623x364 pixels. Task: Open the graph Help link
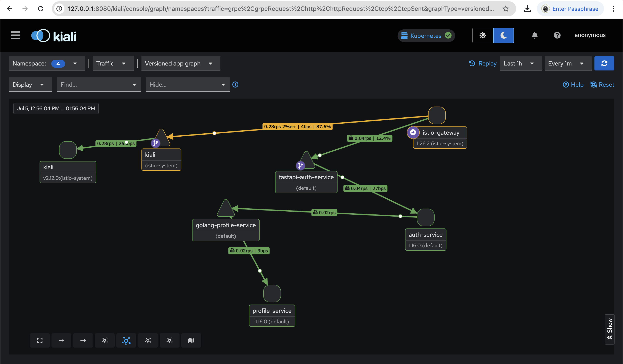pos(573,85)
